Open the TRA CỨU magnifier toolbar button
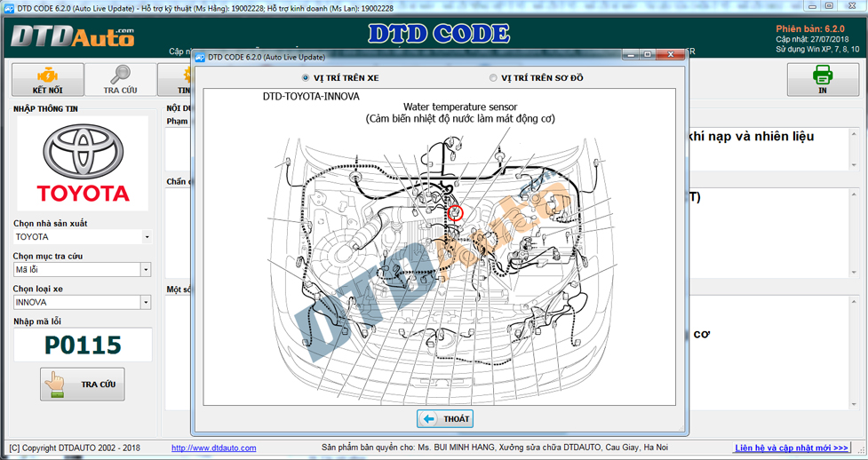Viewport: 868px width, 460px height. [120, 80]
